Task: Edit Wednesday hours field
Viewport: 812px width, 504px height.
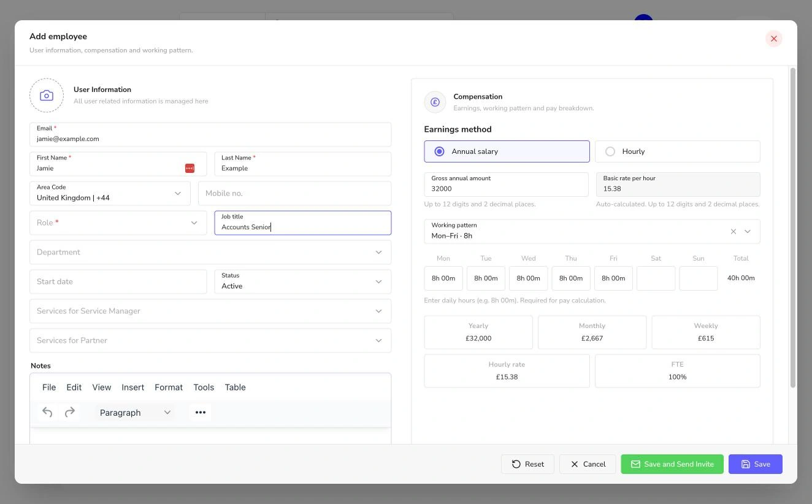Action: [529, 278]
